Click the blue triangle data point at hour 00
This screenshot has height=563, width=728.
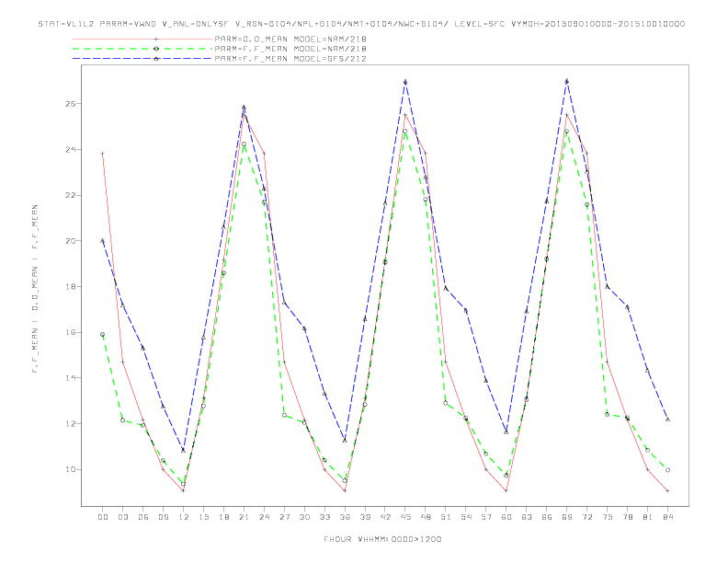(x=103, y=241)
